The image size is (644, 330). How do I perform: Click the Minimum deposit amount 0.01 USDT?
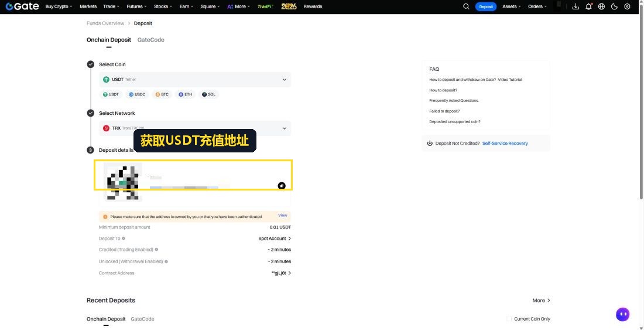195,227
